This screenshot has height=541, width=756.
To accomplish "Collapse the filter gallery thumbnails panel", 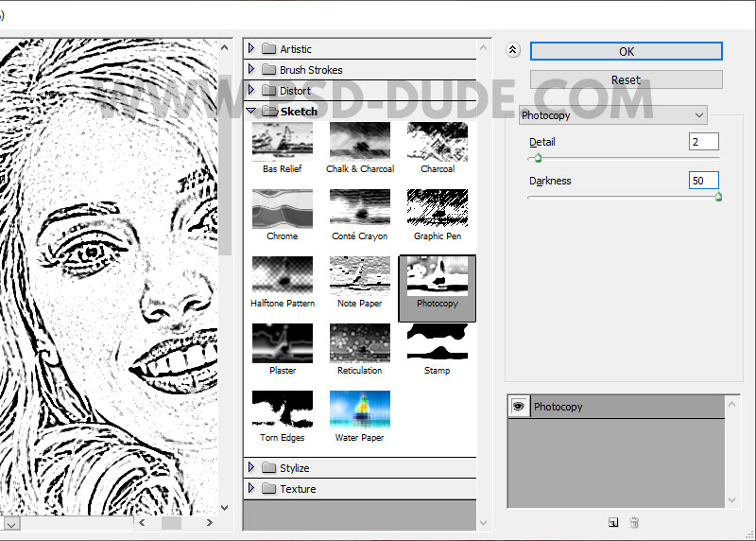I will 513,50.
